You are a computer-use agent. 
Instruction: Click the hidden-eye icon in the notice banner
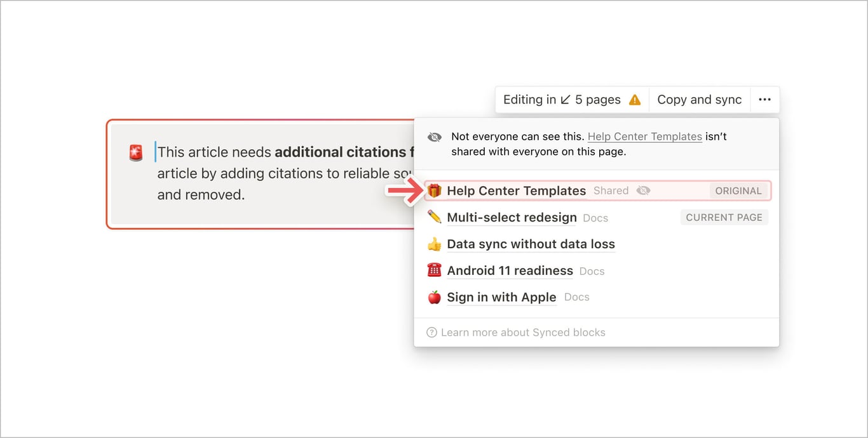[x=435, y=137]
